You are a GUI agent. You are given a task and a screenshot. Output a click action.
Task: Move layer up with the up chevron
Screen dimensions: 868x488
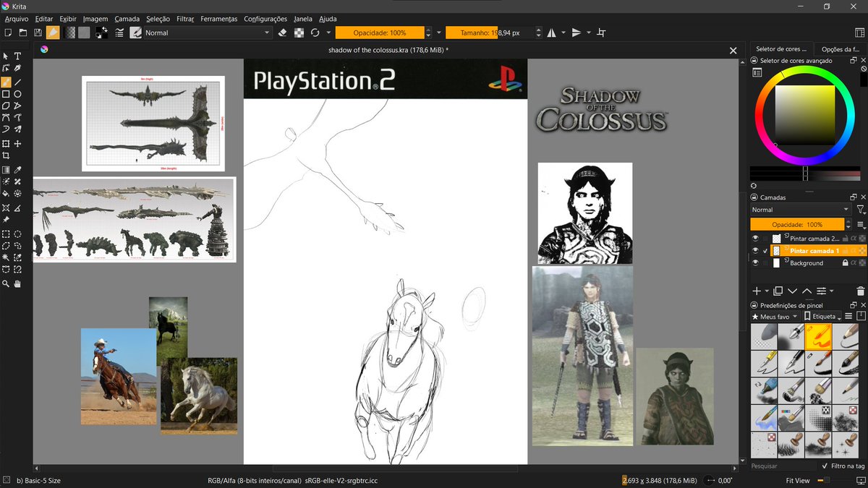point(807,291)
